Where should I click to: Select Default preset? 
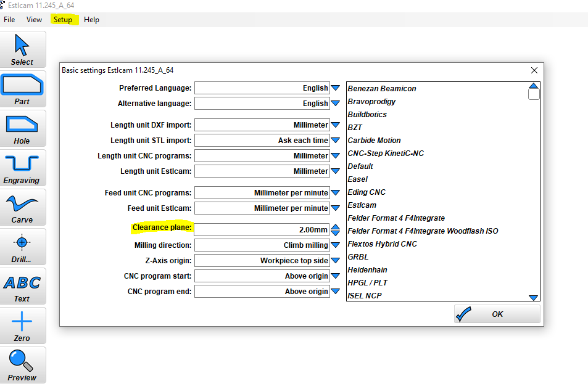click(360, 166)
